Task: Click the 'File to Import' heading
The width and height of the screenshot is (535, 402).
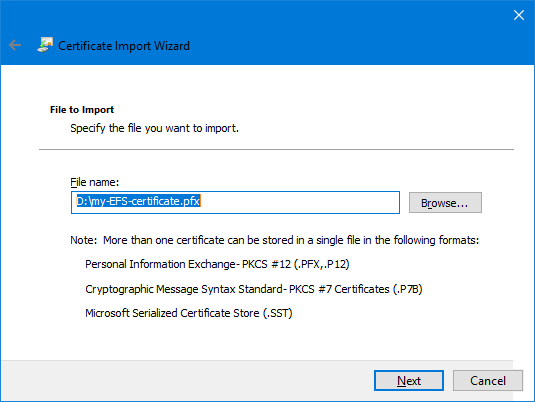Action: (x=82, y=110)
